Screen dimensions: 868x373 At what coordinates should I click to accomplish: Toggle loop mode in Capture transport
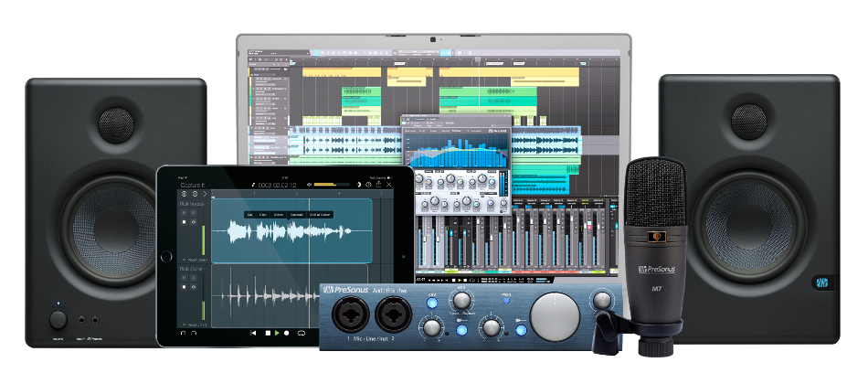(x=302, y=333)
